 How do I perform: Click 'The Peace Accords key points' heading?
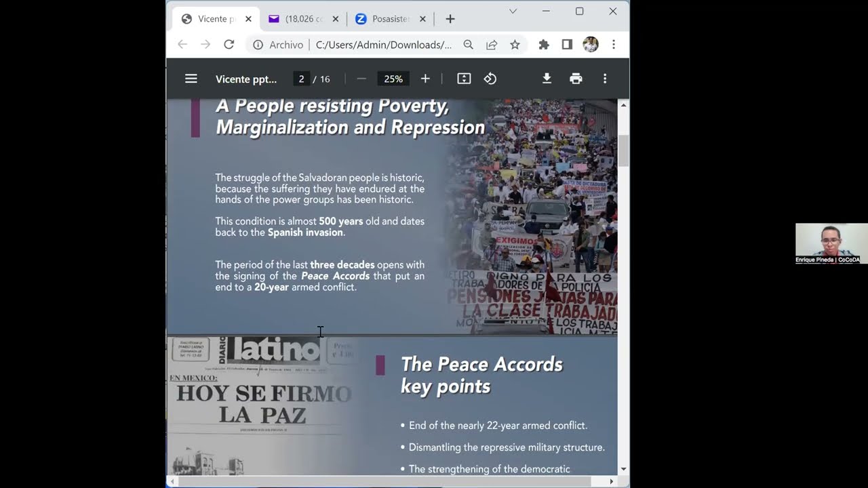[481, 375]
